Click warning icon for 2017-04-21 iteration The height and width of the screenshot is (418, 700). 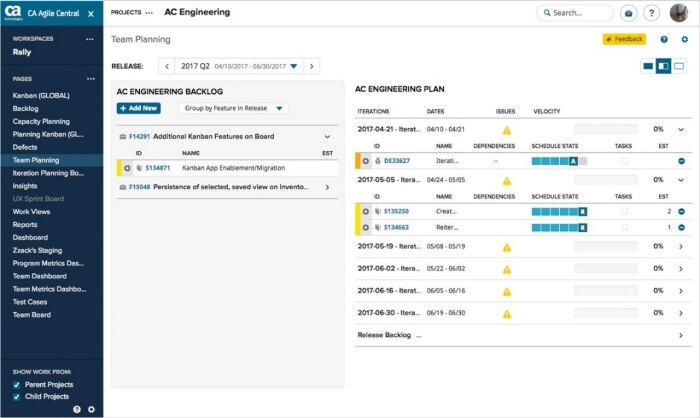[507, 129]
